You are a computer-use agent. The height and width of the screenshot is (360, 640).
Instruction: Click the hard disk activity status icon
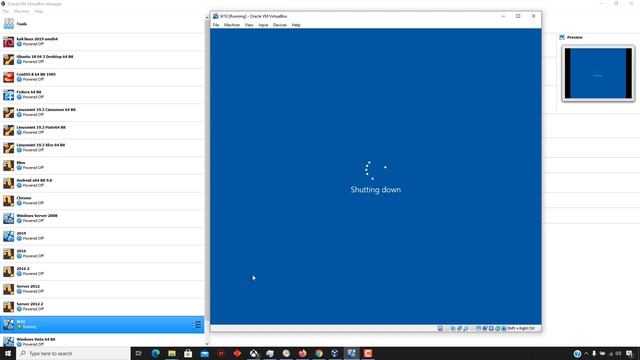pyautogui.click(x=440, y=328)
